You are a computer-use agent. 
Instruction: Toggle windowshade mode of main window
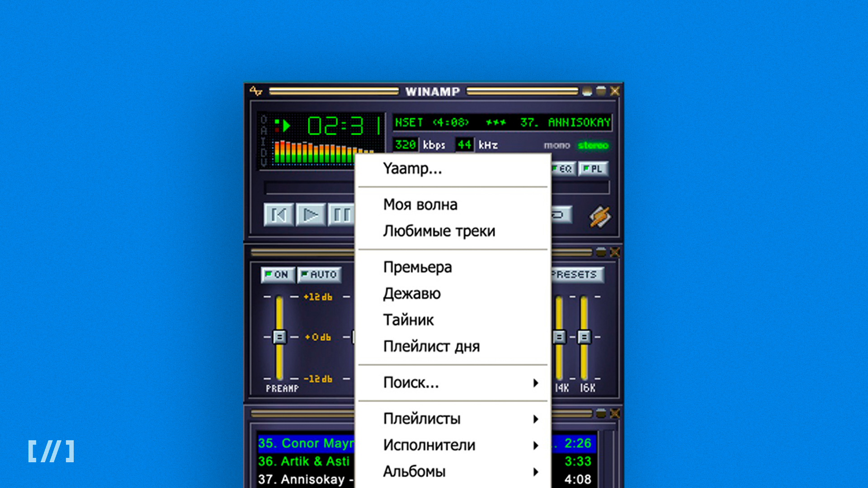pyautogui.click(x=601, y=91)
